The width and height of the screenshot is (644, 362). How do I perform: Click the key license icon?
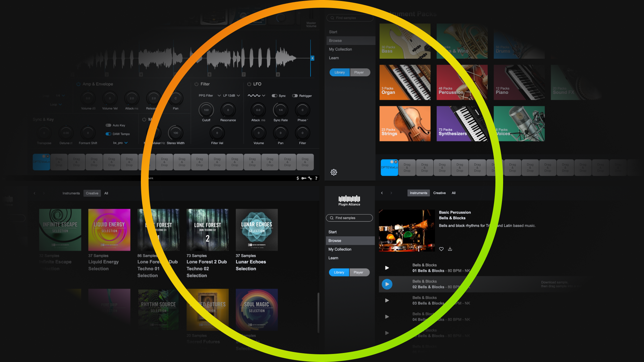tap(304, 178)
